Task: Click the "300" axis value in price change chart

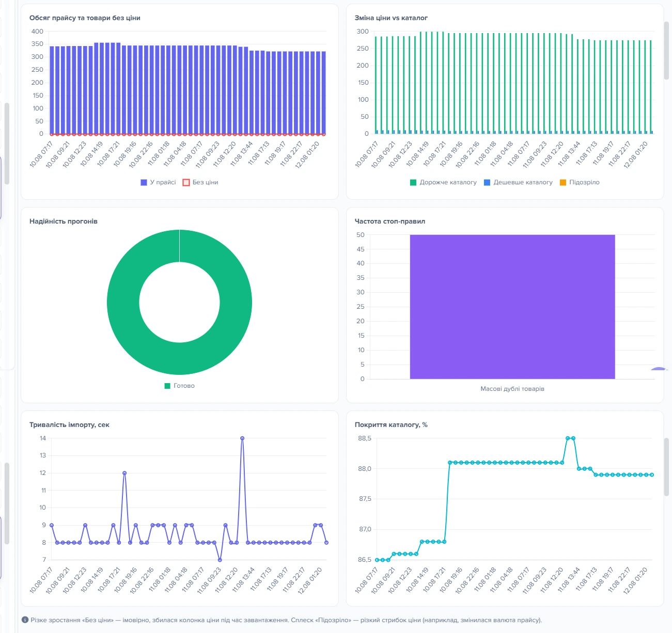Action: [363, 31]
